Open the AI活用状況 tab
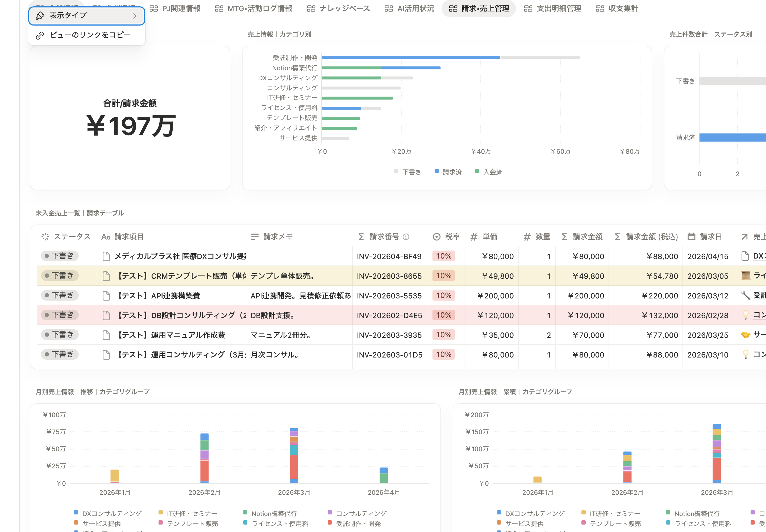Viewport: 766px width, 532px height. (x=409, y=8)
